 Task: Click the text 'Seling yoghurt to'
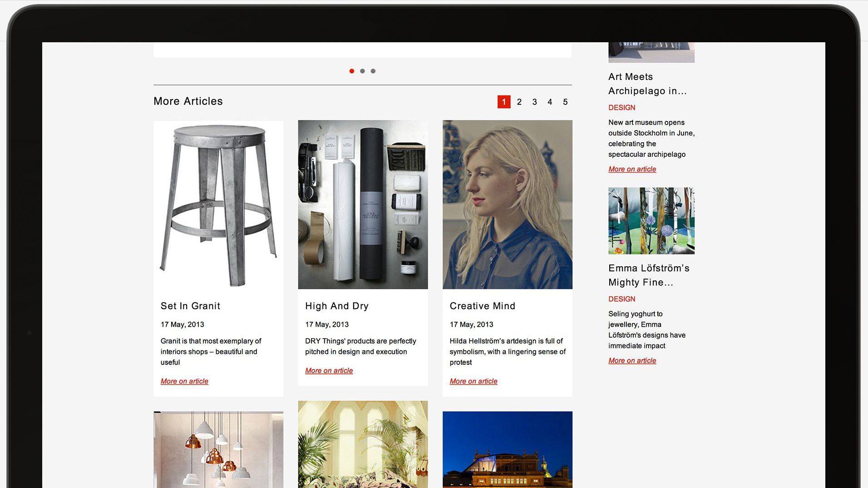(x=636, y=314)
